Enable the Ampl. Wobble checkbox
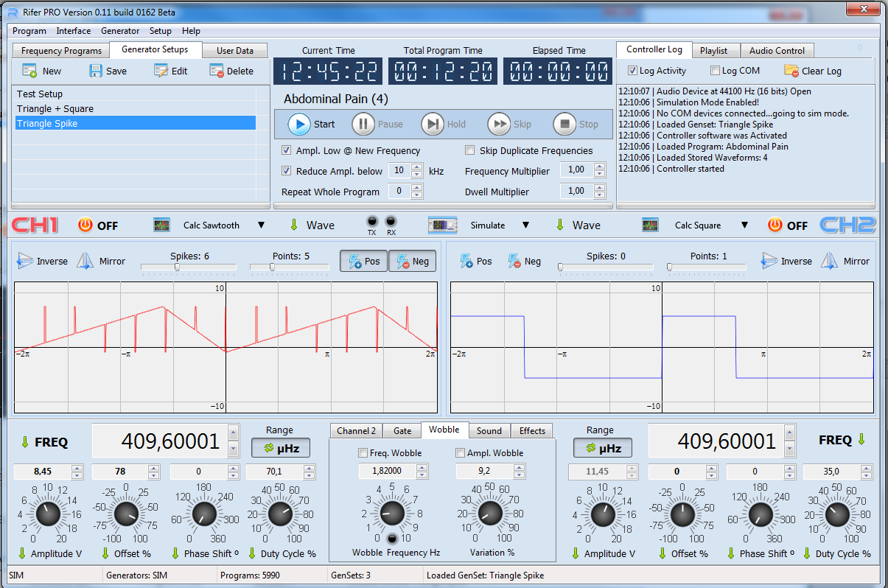 coord(461,453)
